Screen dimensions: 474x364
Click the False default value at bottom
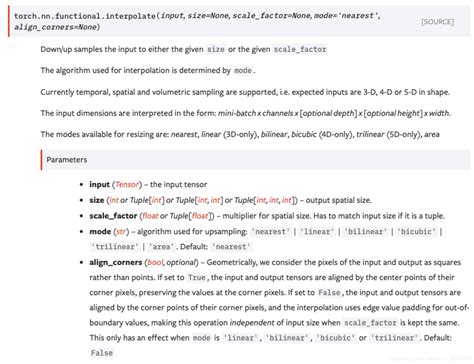coord(101,353)
